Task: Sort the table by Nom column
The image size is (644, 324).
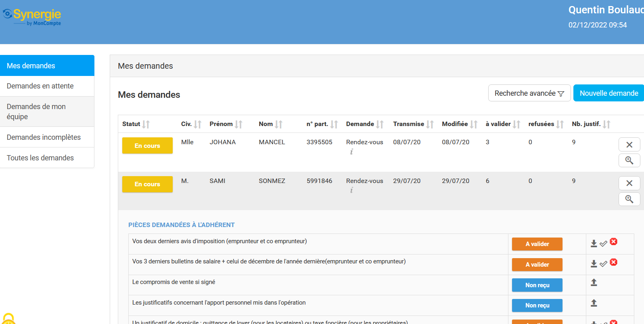Action: [x=279, y=124]
